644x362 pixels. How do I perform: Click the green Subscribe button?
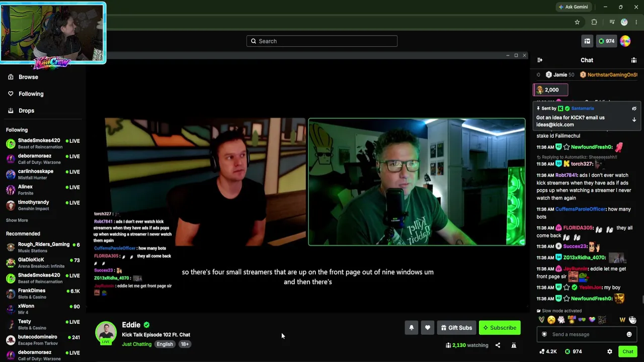pos(500,328)
